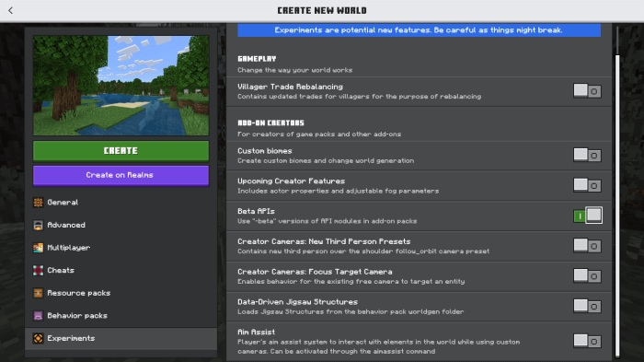Click the green Create button
Image resolution: width=644 pixels, height=362 pixels.
pos(121,151)
